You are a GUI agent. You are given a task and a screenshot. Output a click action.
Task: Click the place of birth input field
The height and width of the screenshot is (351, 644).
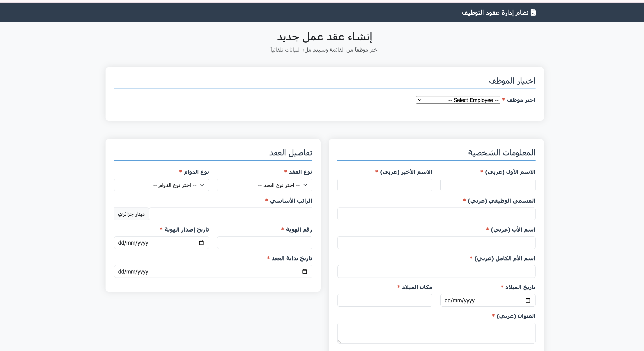[x=384, y=300]
